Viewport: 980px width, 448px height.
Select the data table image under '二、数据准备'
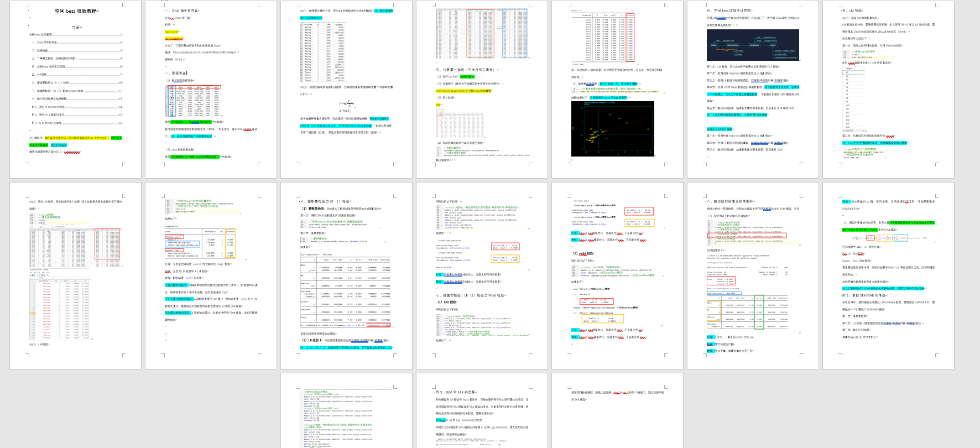click(x=193, y=102)
